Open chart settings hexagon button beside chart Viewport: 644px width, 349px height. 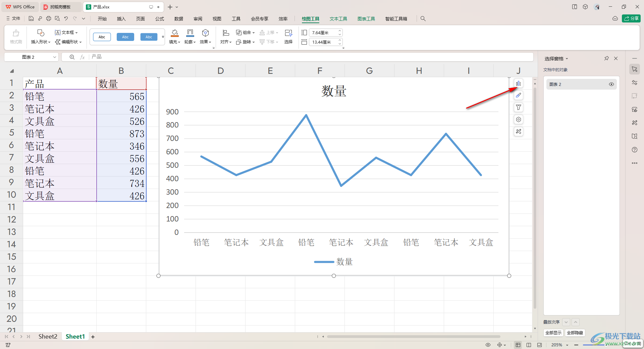click(519, 119)
